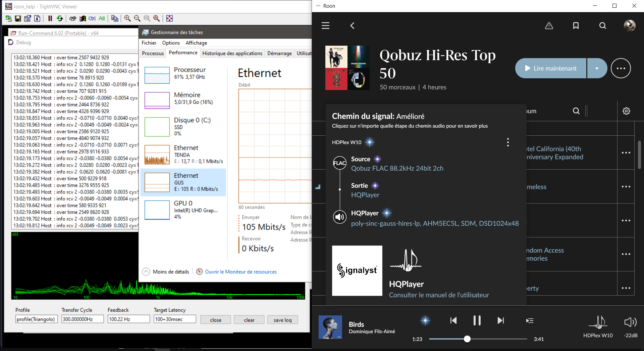Open HDPlex W10 signal path options menu

point(508,142)
